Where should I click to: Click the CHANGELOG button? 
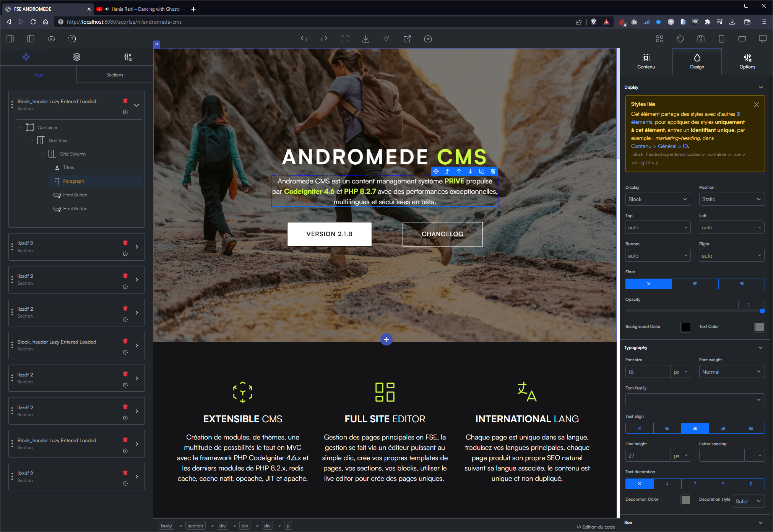442,234
